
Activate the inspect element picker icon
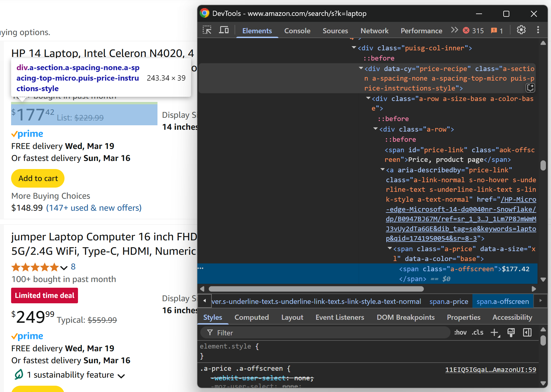[207, 30]
